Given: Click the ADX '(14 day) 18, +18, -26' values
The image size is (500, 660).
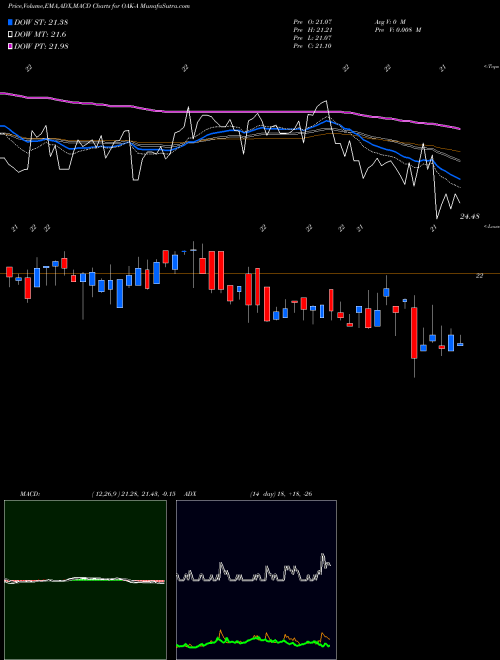Looking at the screenshot, I should [x=281, y=494].
